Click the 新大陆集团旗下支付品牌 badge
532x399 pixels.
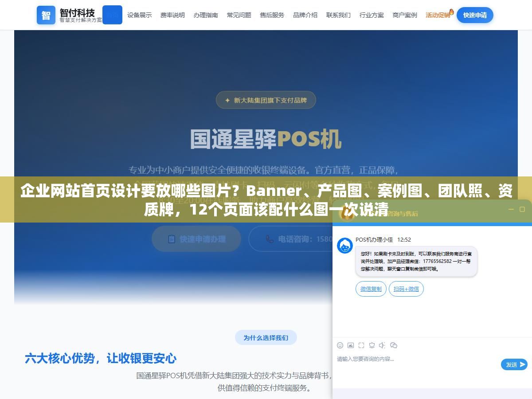(x=266, y=100)
